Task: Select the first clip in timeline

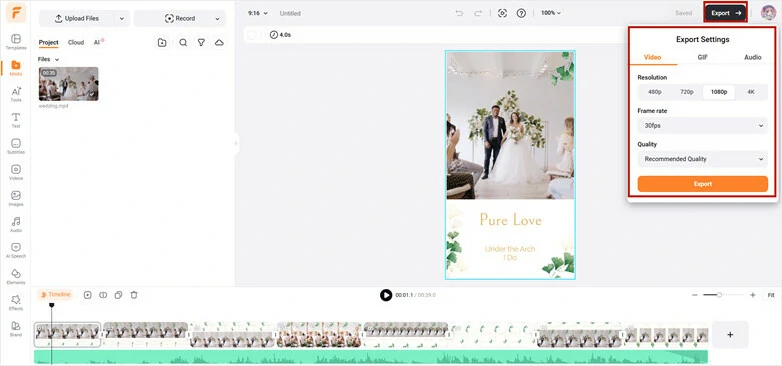Action: click(x=67, y=335)
